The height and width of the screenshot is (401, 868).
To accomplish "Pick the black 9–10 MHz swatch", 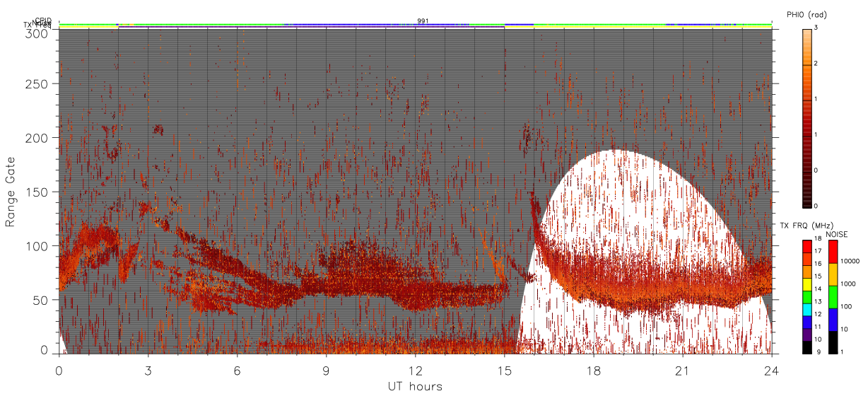I will 807,348.
